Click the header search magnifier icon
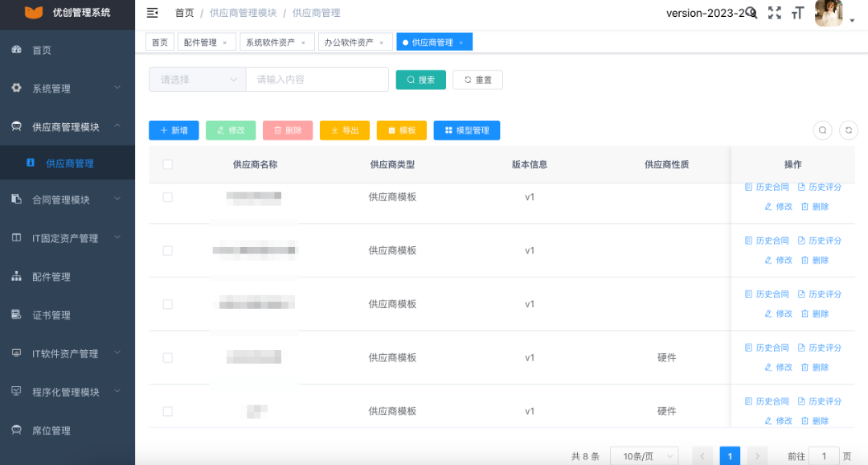This screenshot has height=465, width=868. pos(751,13)
